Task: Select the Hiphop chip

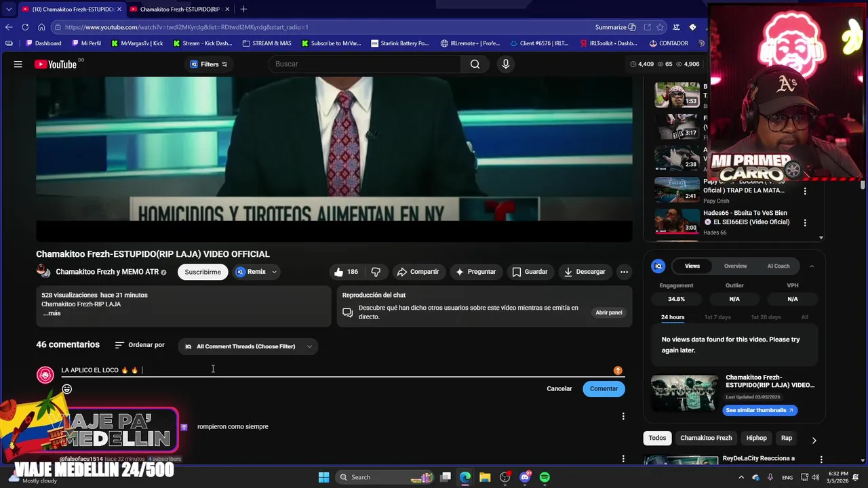Action: click(x=756, y=438)
